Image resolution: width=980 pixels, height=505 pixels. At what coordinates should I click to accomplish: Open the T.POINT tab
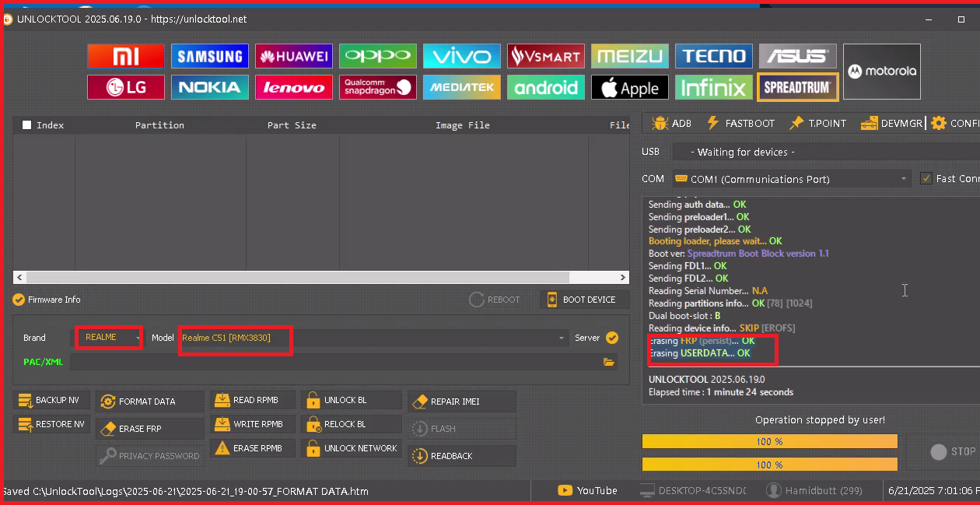tap(817, 123)
